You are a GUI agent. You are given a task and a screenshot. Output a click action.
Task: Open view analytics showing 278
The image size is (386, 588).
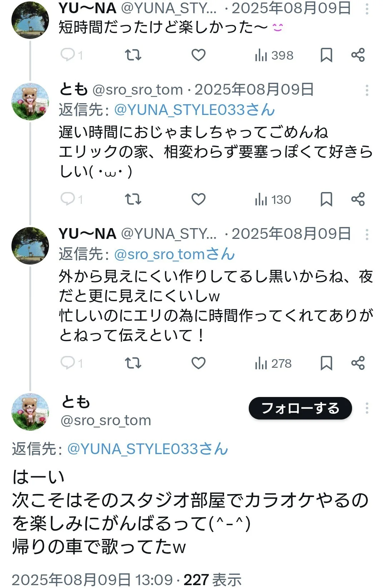coord(273,363)
